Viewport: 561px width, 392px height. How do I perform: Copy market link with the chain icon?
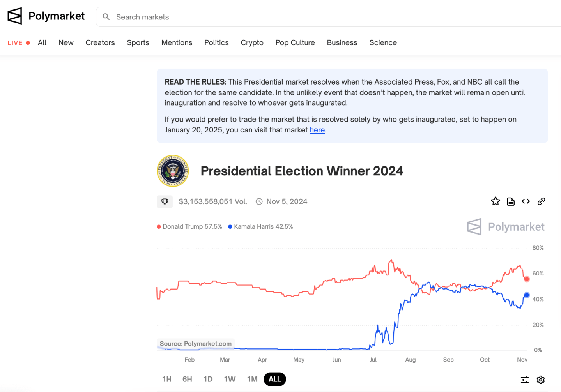pos(541,201)
